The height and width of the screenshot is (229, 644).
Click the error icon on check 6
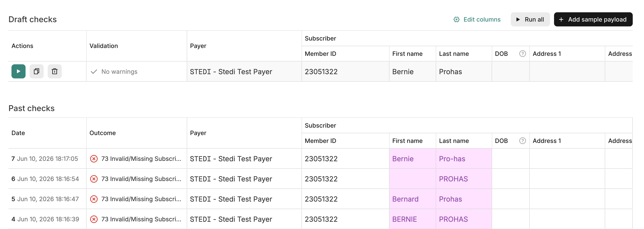(94, 179)
